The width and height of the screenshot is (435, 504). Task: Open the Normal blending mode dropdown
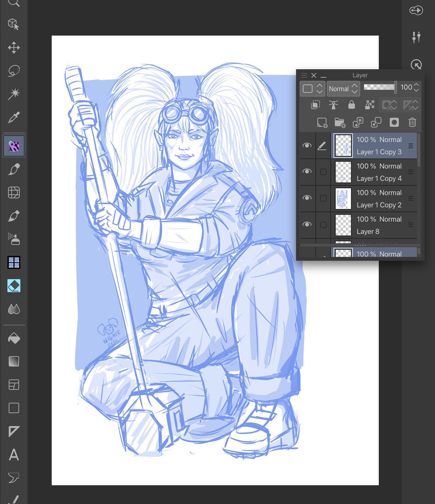tap(343, 89)
